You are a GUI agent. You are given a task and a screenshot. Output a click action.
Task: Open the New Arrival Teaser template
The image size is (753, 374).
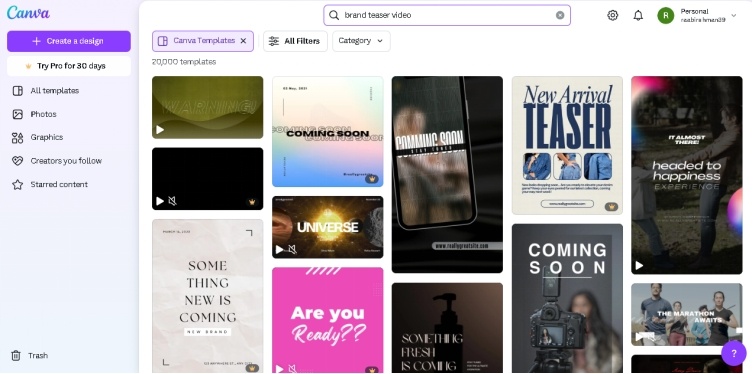click(x=567, y=145)
